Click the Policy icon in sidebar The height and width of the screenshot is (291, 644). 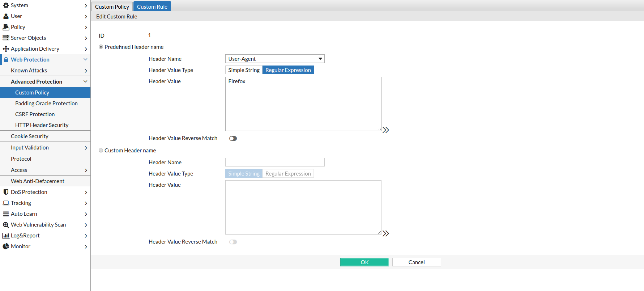click(x=6, y=27)
